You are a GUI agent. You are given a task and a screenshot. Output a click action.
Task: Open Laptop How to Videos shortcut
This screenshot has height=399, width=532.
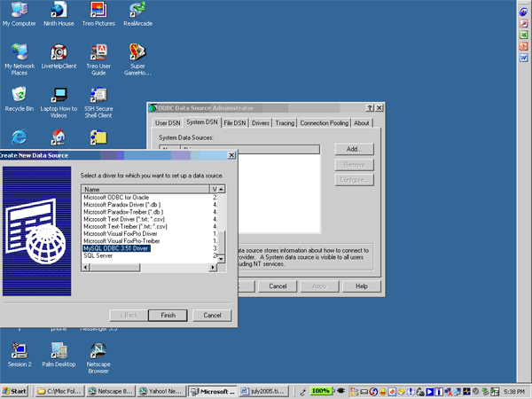tap(59, 102)
